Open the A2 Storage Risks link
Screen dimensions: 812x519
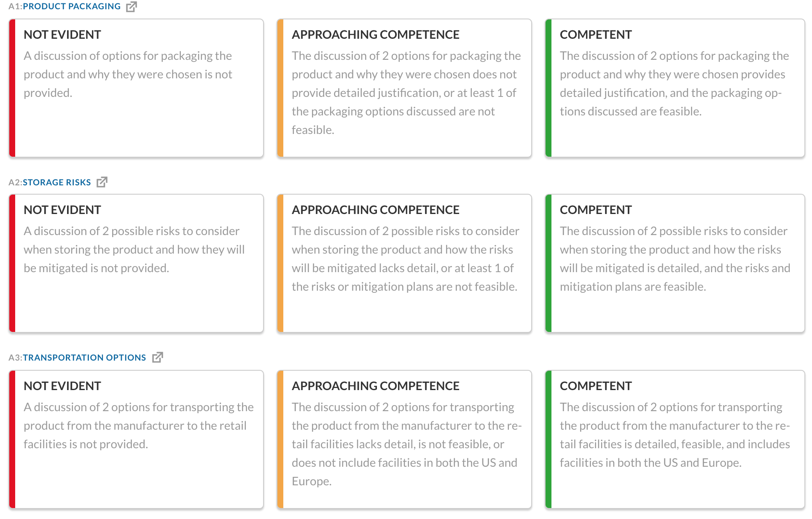coord(57,182)
